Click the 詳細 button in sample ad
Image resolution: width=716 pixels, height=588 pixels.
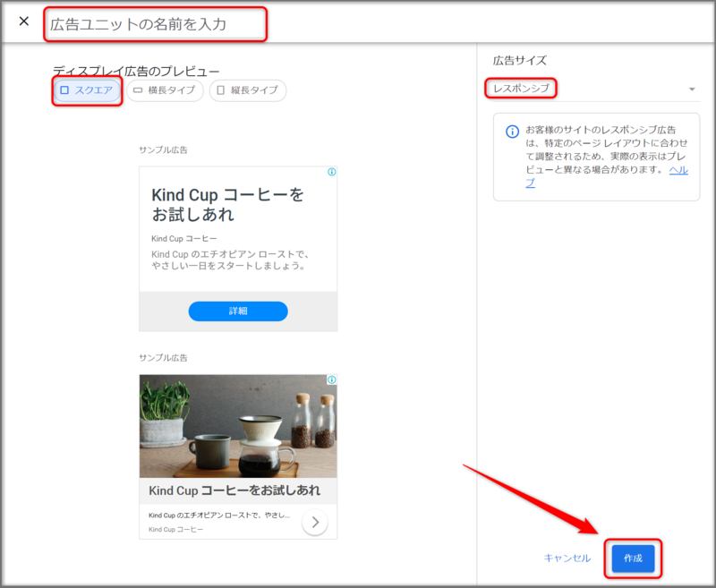point(238,311)
